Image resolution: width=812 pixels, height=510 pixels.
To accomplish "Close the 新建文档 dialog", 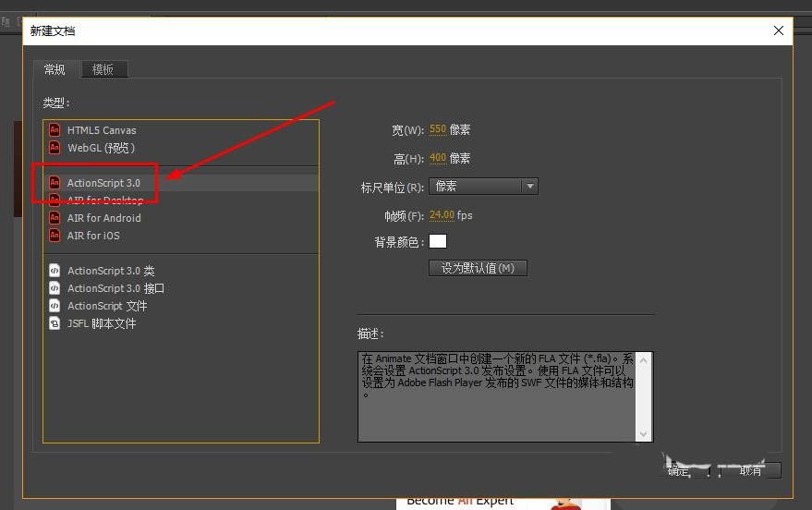I will pos(779,30).
